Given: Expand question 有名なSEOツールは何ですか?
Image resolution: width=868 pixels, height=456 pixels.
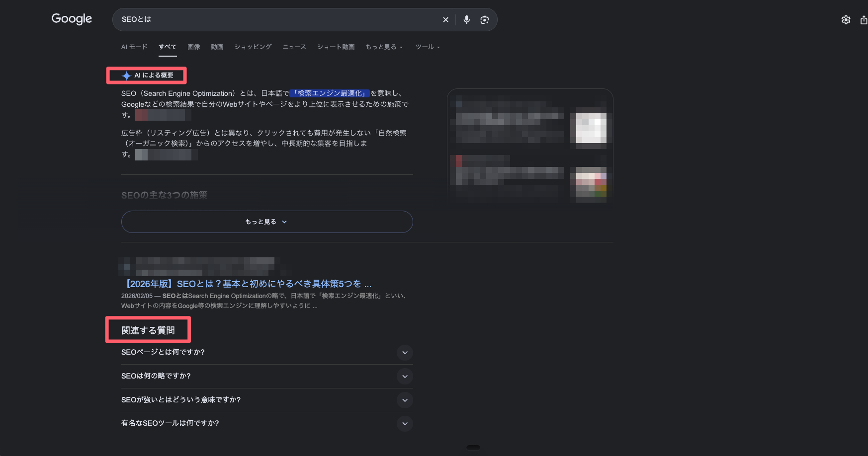Looking at the screenshot, I should [267, 423].
